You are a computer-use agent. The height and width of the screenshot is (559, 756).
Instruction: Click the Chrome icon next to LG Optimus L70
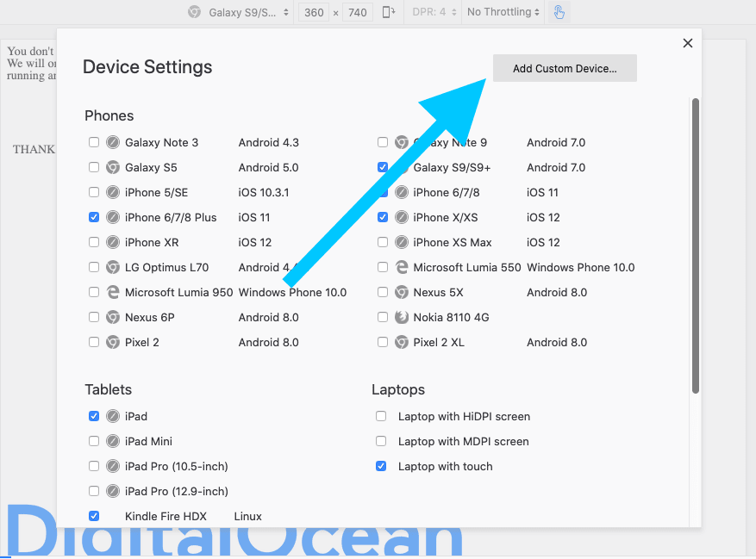(x=113, y=267)
